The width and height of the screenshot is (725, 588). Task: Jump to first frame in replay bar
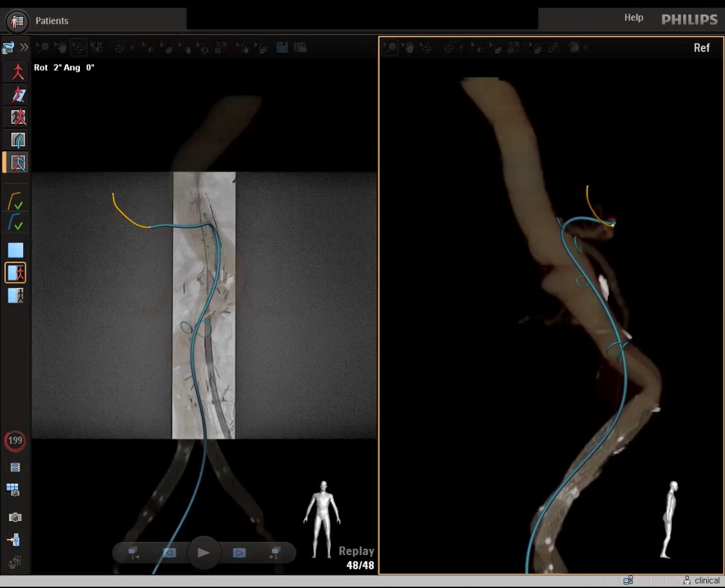(x=133, y=553)
